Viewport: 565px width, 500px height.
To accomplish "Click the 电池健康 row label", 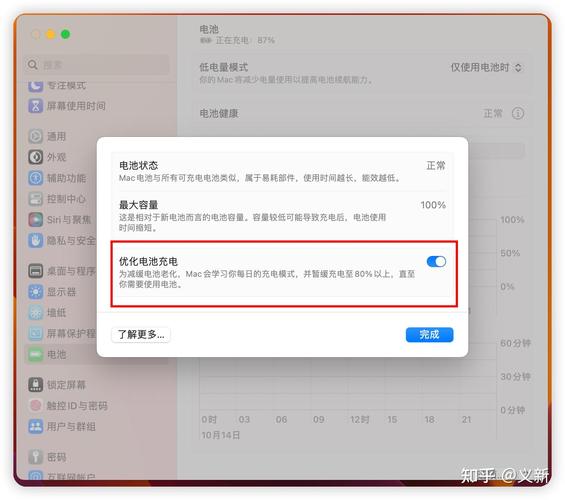I will coord(219,113).
